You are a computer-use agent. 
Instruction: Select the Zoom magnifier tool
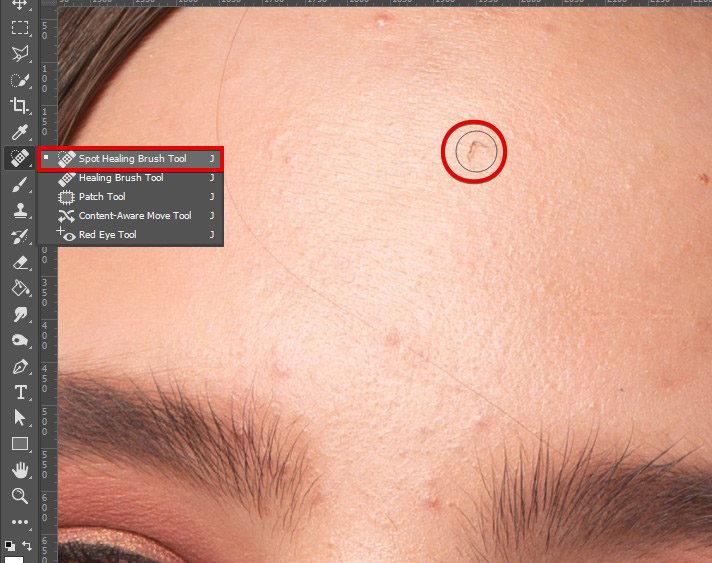pyautogui.click(x=19, y=496)
